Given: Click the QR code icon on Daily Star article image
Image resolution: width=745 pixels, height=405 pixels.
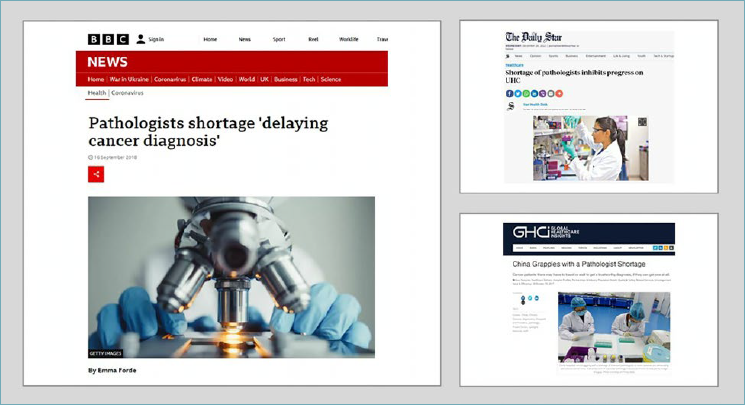Looking at the screenshot, I should [x=642, y=122].
